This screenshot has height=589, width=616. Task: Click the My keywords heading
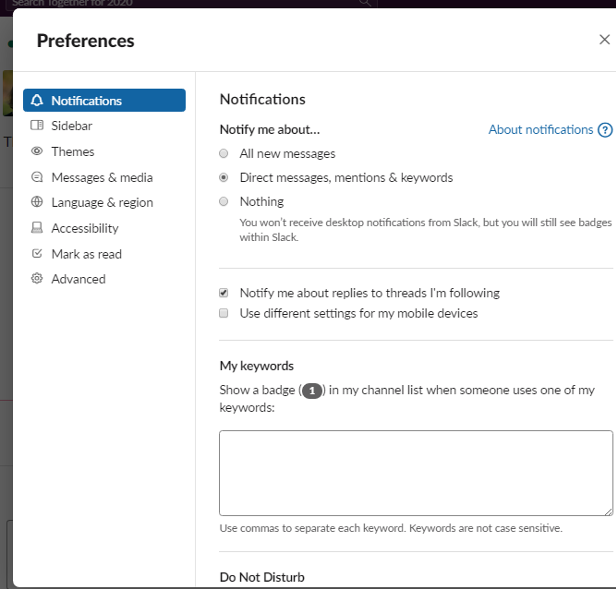pyautogui.click(x=257, y=366)
